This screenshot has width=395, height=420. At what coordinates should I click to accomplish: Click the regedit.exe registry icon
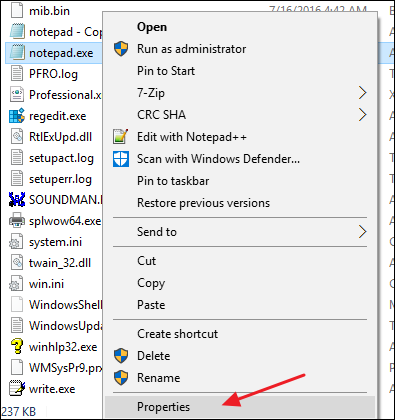pos(17,116)
